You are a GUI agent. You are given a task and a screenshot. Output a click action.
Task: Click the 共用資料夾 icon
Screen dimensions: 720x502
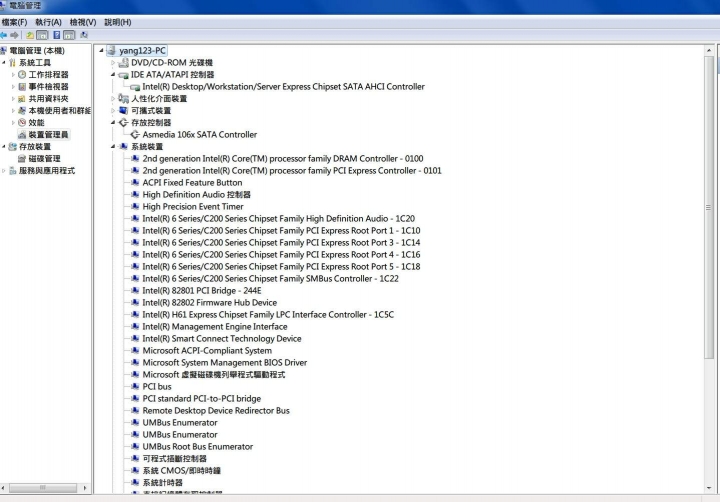22,98
